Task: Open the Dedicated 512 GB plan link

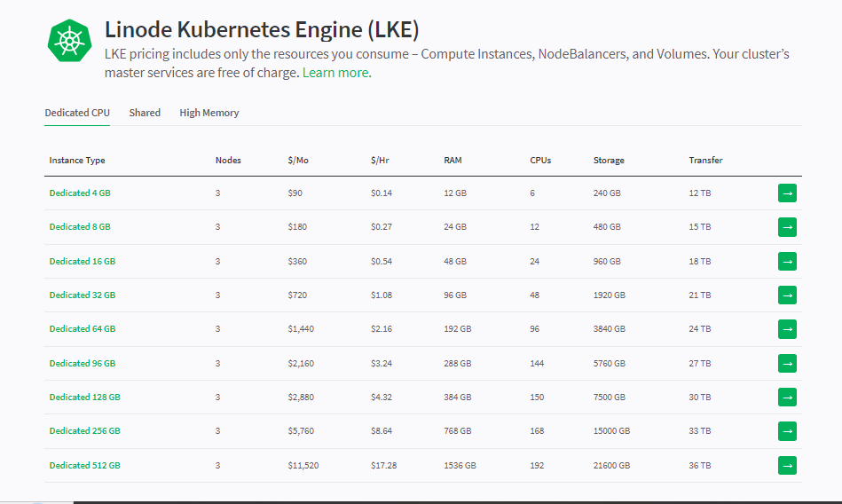Action: tap(85, 465)
